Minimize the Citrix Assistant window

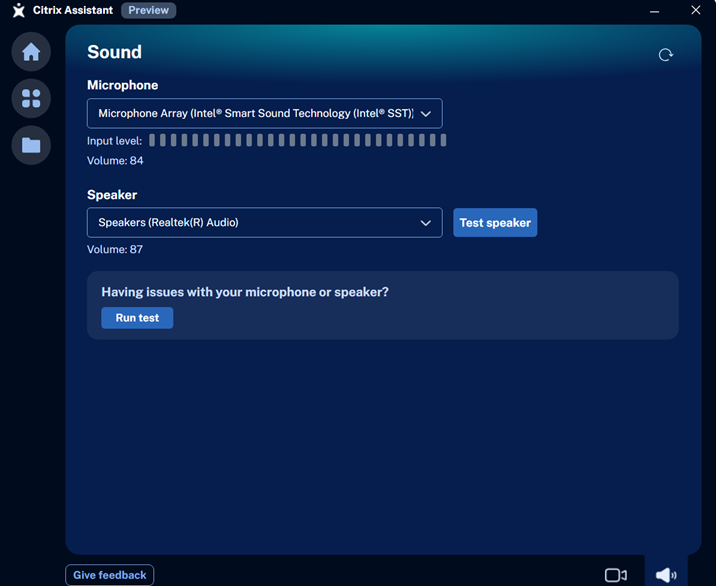654,11
